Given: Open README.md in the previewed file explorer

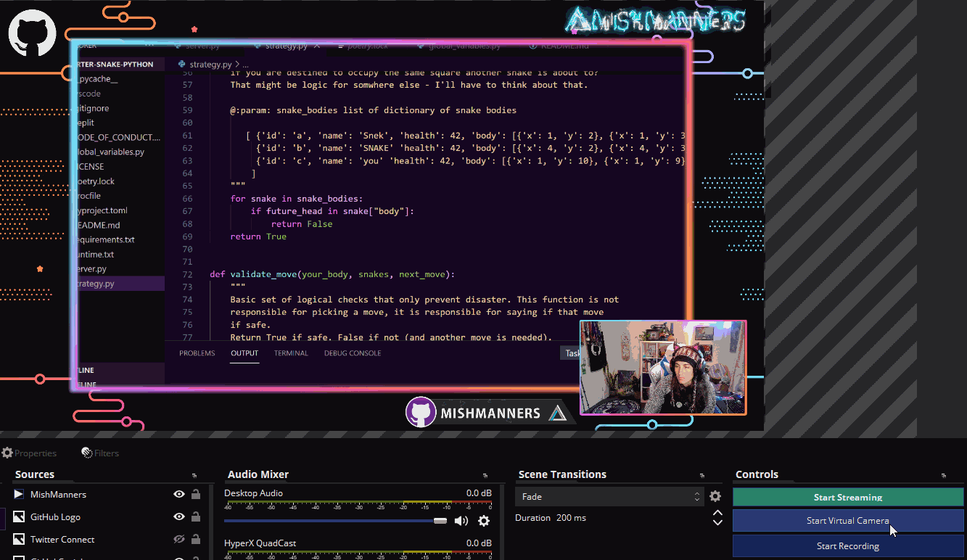Looking at the screenshot, I should (x=97, y=225).
